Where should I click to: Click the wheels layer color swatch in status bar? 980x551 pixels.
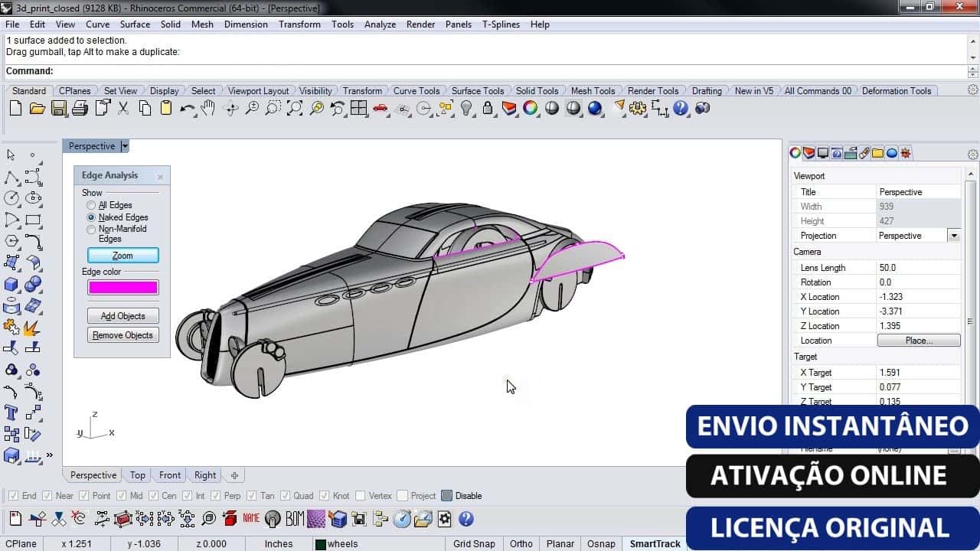[321, 544]
